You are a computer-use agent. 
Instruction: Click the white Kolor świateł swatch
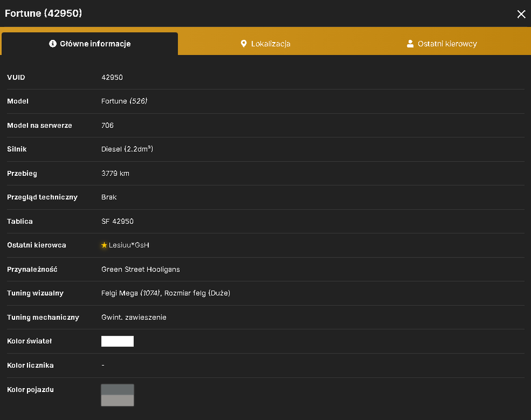[x=118, y=341]
